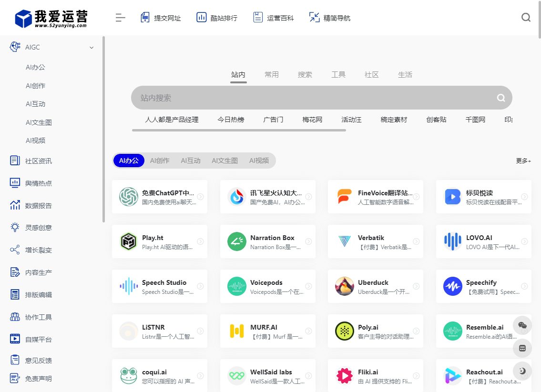Open 酷站排行 in top navigation

(217, 18)
